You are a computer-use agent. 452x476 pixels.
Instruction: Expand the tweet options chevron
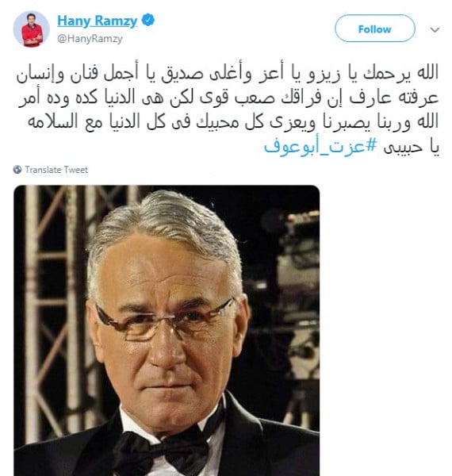point(435,30)
